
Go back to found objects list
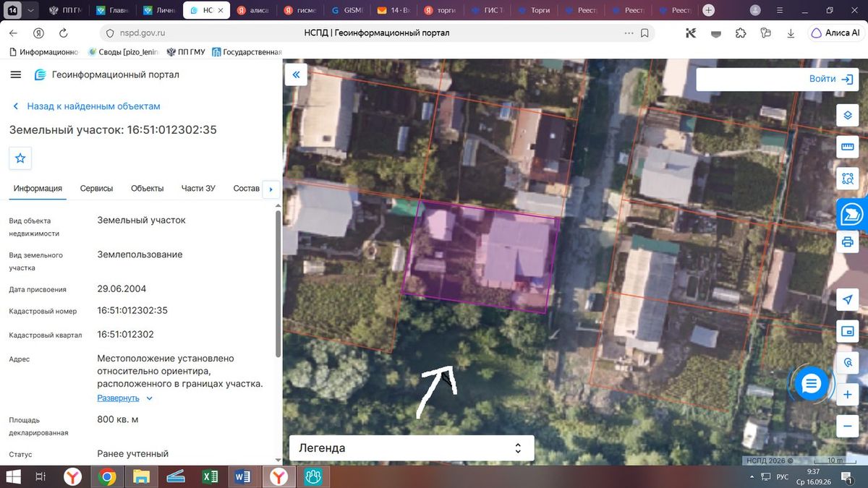coord(86,106)
